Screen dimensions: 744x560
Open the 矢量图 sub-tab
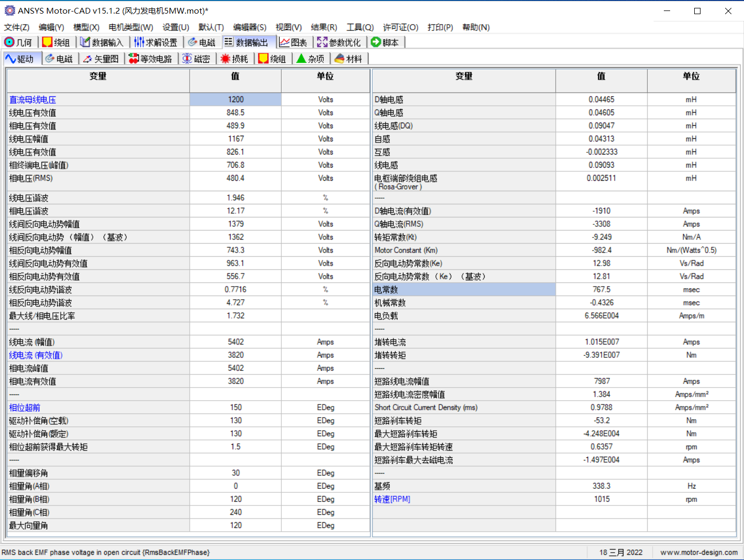tap(102, 59)
